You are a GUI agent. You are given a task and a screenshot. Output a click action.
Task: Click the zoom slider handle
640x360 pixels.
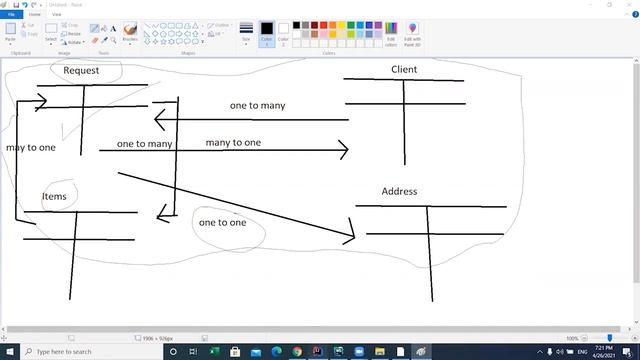pos(610,338)
